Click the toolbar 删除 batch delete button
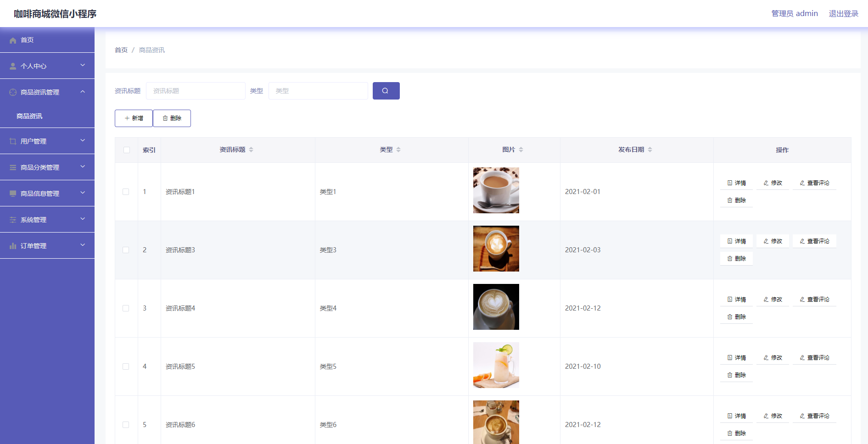 pyautogui.click(x=172, y=118)
